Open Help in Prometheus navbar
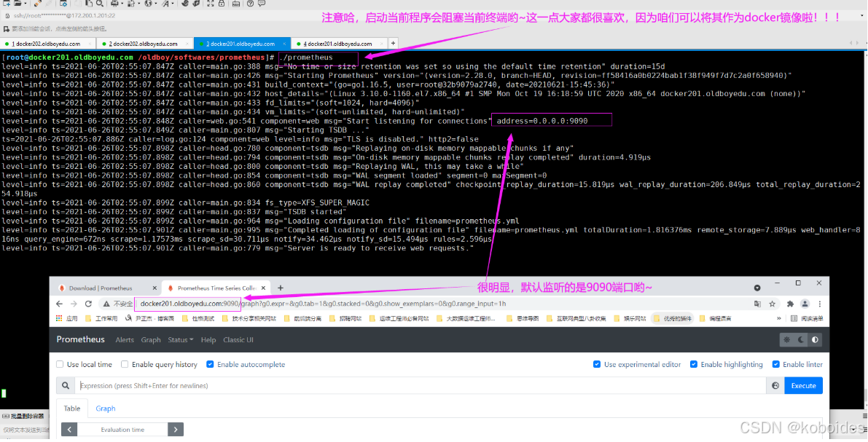The height and width of the screenshot is (442, 868). click(208, 339)
